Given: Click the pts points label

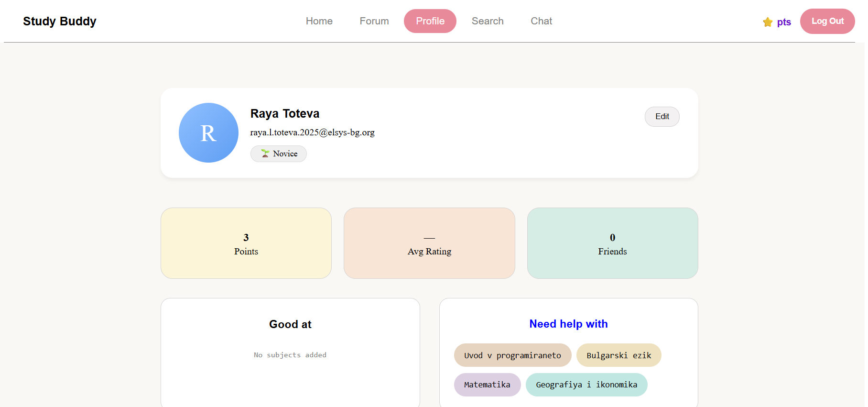Looking at the screenshot, I should (784, 22).
